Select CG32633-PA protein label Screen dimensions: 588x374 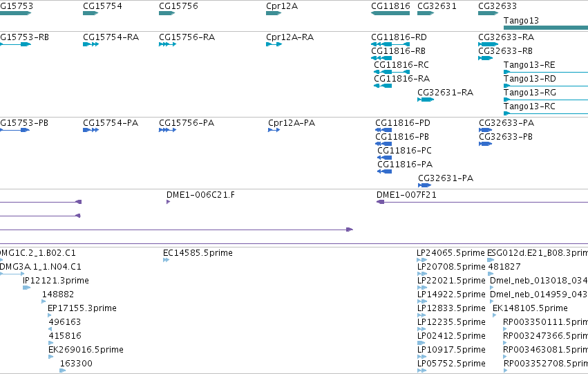coord(506,123)
